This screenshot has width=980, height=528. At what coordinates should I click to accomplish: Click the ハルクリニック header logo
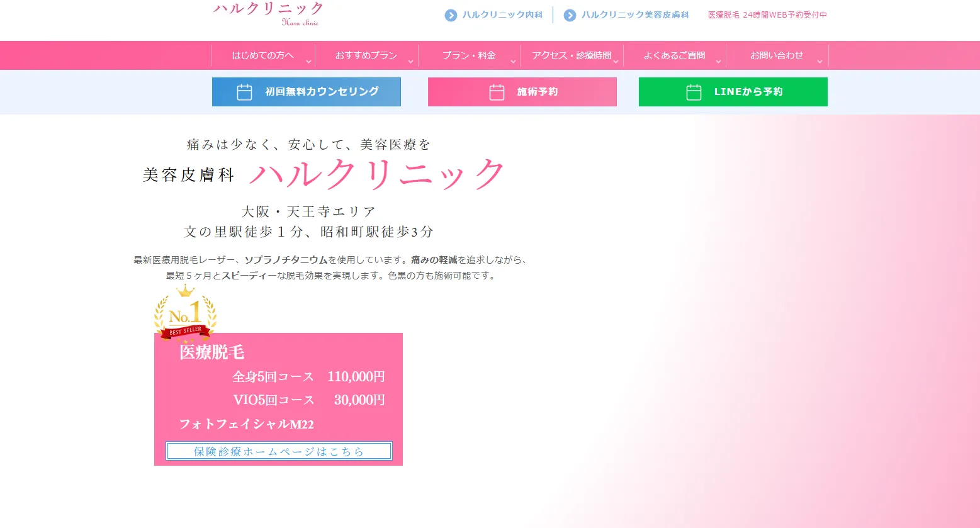coord(269,13)
